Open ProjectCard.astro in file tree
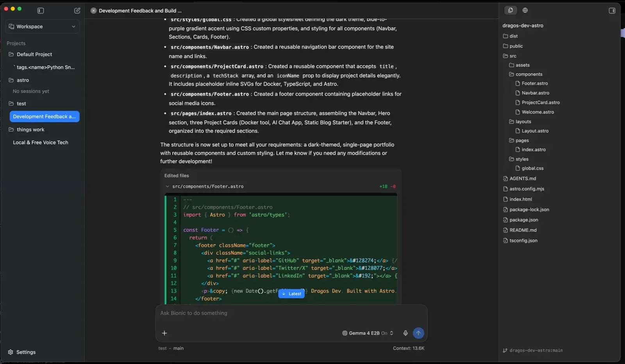This screenshot has width=625, height=364. pos(537,103)
